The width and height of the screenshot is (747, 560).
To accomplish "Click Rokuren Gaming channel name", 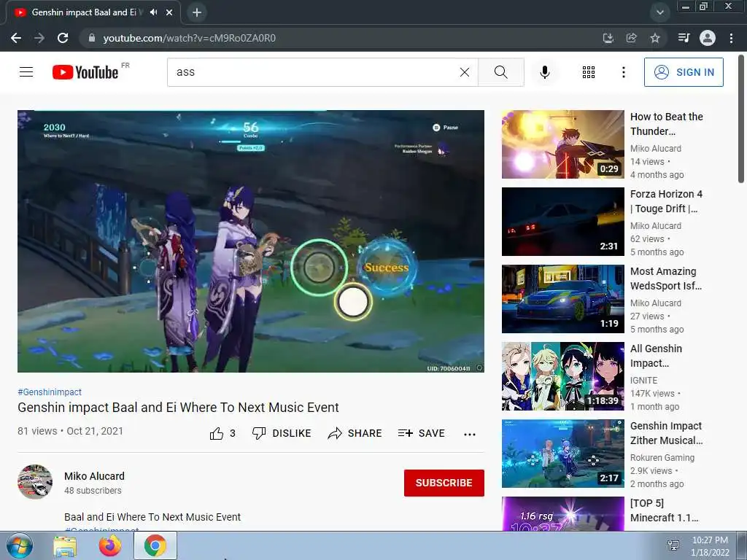I will (662, 458).
